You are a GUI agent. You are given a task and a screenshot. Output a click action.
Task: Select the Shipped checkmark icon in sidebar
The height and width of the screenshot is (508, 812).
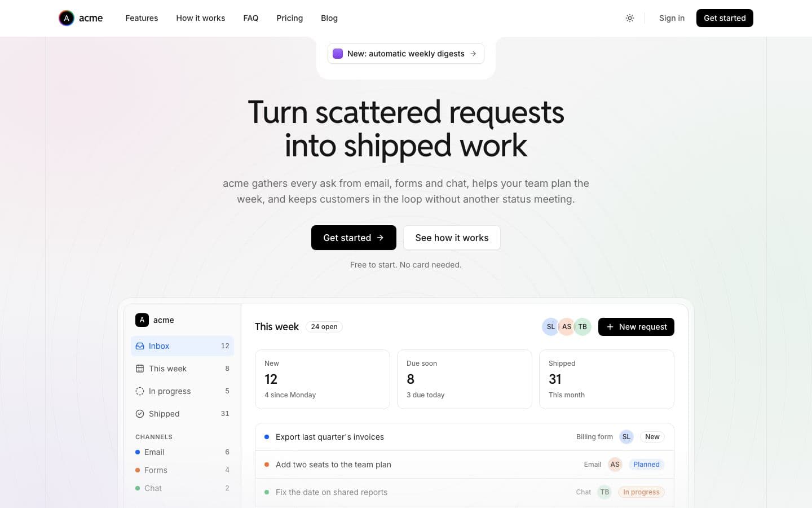(140, 414)
